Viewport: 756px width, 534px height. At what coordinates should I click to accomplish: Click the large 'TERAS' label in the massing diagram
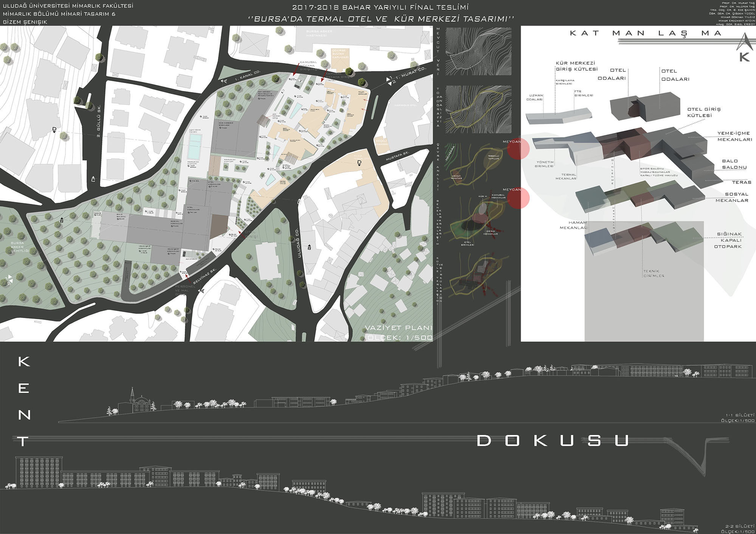click(x=742, y=182)
